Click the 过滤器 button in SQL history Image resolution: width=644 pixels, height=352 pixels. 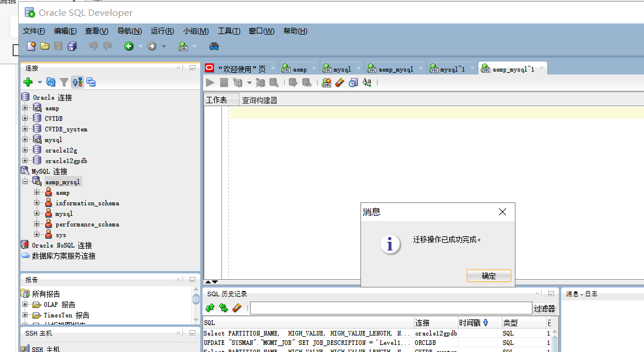[545, 308]
